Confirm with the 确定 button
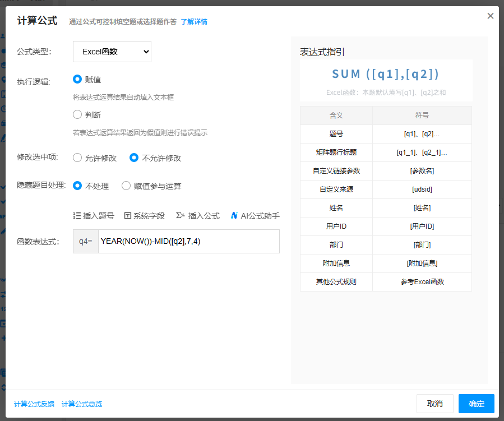The image size is (504, 421). (477, 404)
